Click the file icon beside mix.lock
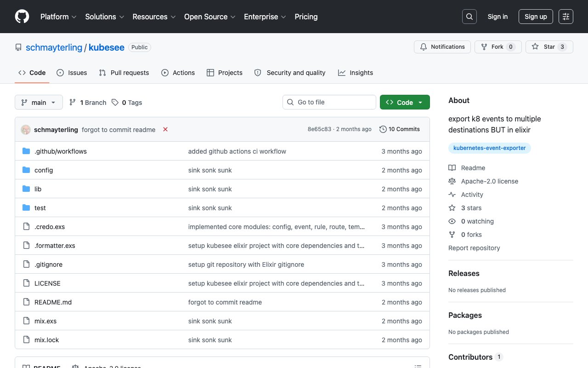This screenshot has height=368, width=588. pyautogui.click(x=26, y=340)
